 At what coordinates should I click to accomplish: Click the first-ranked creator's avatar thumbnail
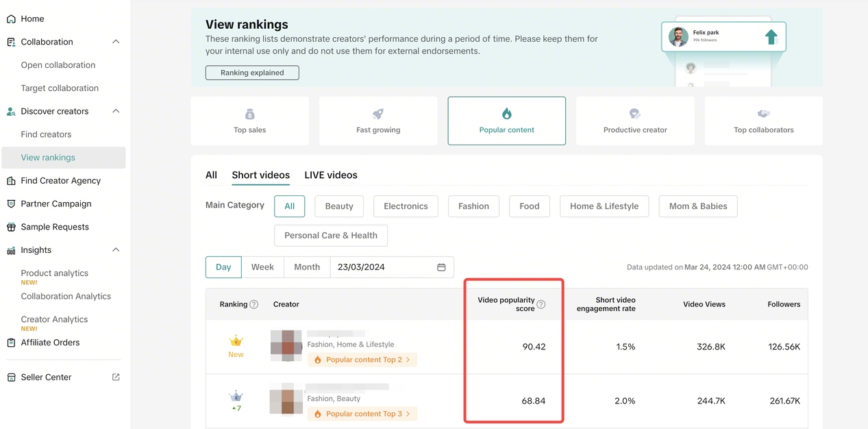pyautogui.click(x=286, y=347)
